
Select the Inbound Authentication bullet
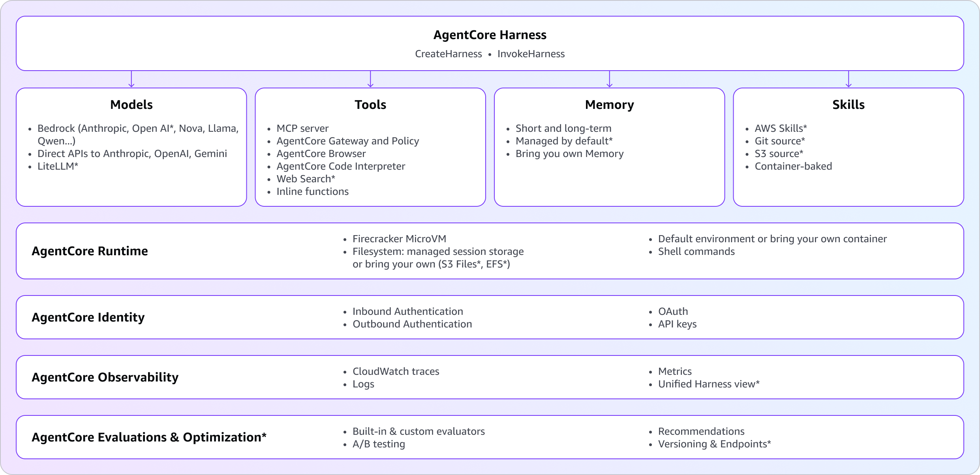coord(408,311)
